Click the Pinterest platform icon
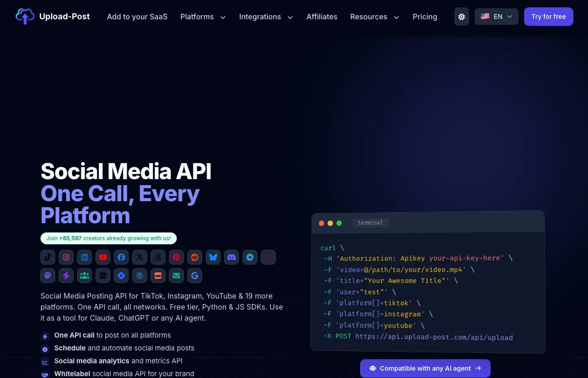The height and width of the screenshot is (378, 588). 176,257
